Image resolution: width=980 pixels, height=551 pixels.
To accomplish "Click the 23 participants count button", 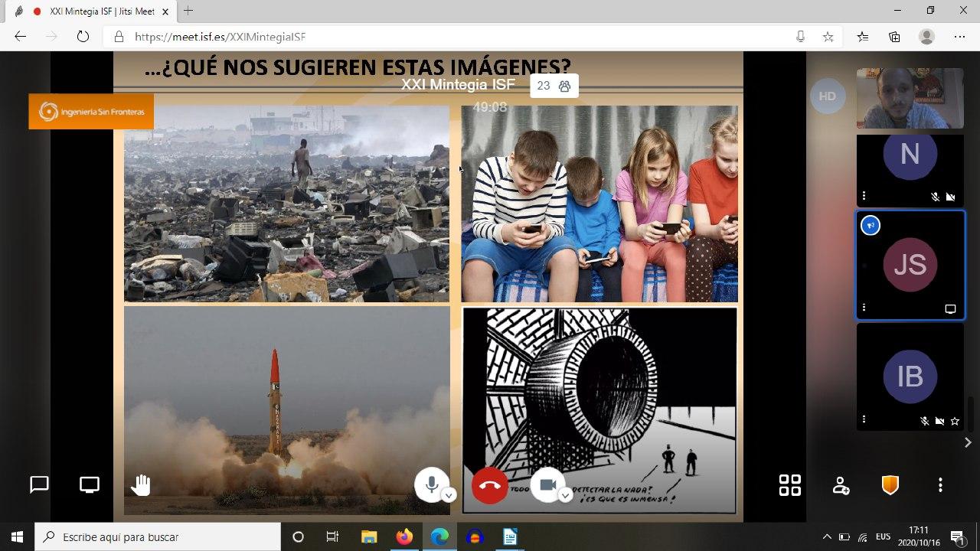I will point(554,86).
